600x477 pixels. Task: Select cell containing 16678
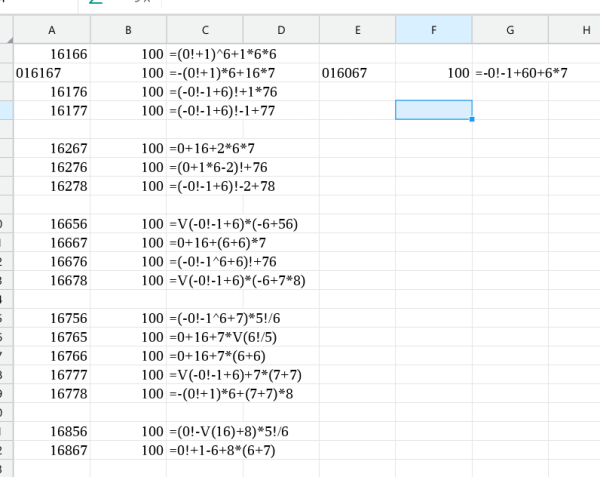(52, 280)
